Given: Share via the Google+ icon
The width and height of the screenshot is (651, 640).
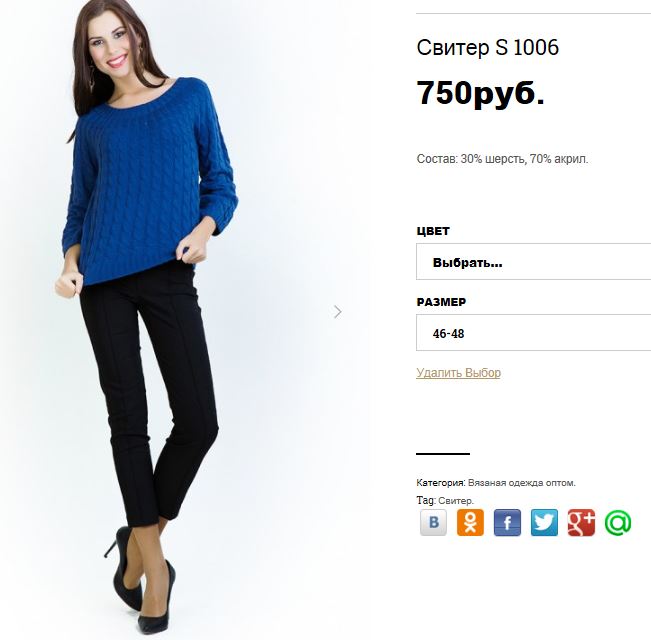Looking at the screenshot, I should point(581,522).
